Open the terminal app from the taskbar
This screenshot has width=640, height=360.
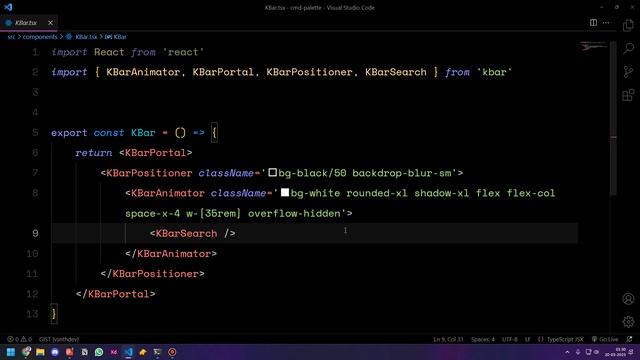pos(157,352)
